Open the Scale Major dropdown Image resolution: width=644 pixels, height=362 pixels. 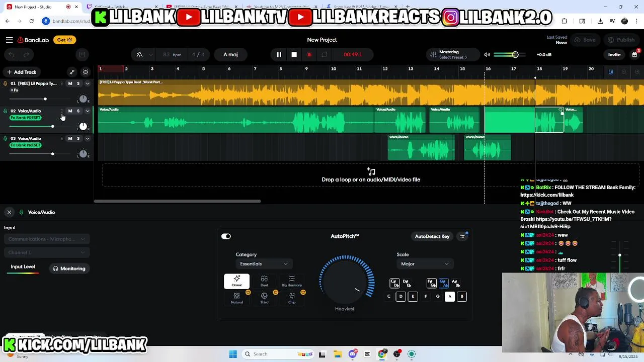425,264
